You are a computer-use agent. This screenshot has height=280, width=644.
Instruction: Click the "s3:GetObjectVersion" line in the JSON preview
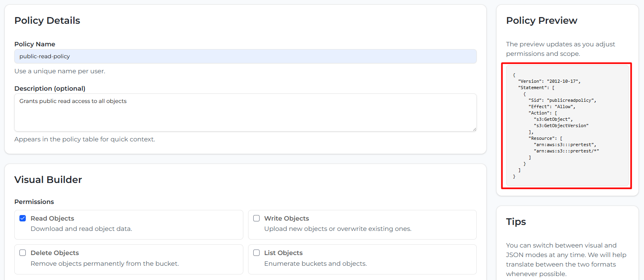pos(561,126)
